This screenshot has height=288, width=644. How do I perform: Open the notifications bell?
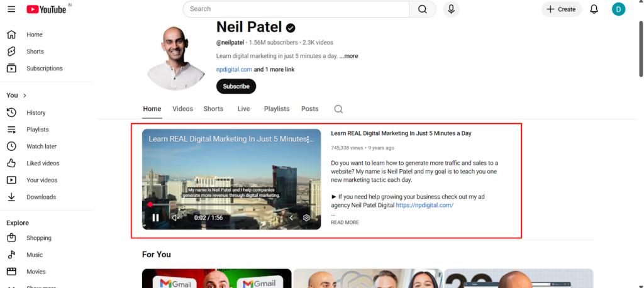tap(594, 9)
